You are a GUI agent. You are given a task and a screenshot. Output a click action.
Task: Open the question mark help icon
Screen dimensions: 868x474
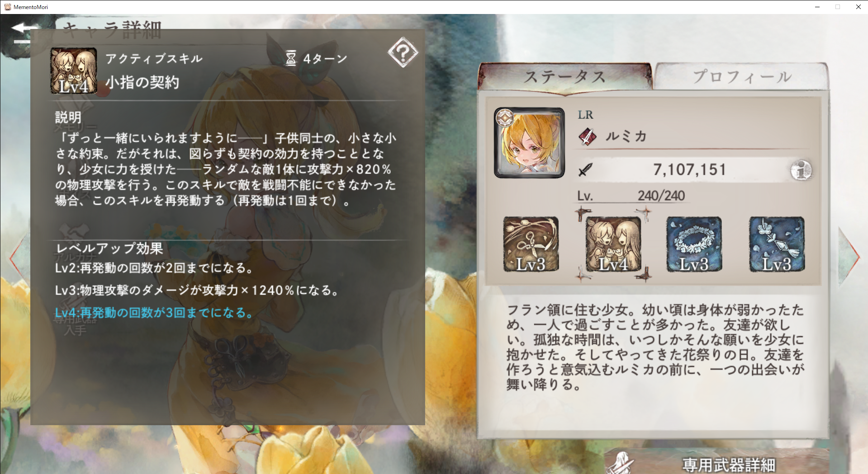(x=403, y=52)
